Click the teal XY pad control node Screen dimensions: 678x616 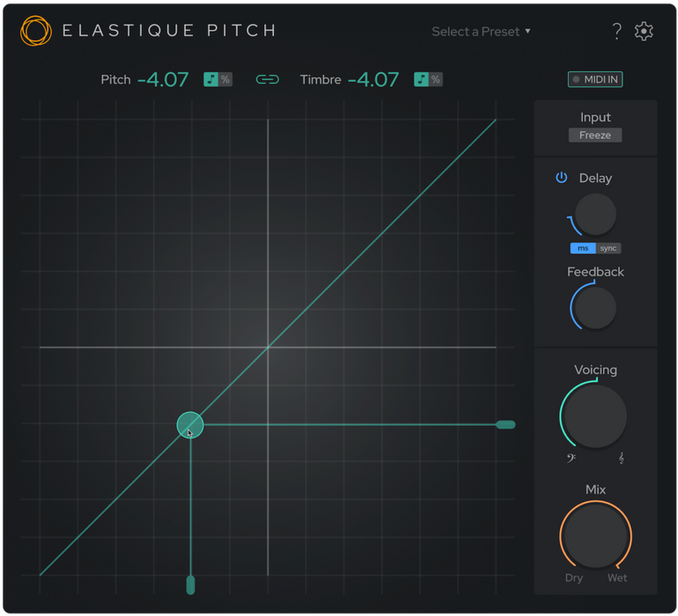pos(190,425)
